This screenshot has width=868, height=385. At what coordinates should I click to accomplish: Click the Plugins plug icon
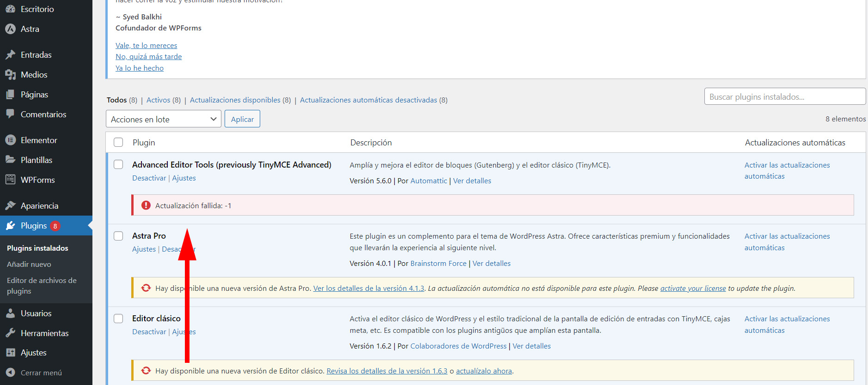pyautogui.click(x=10, y=225)
